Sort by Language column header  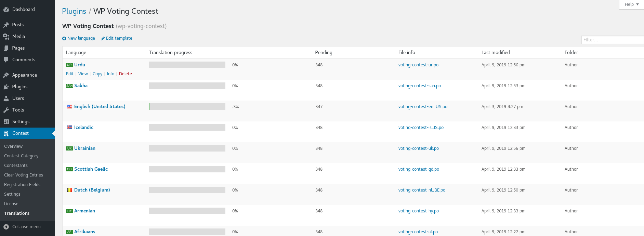[x=76, y=53]
